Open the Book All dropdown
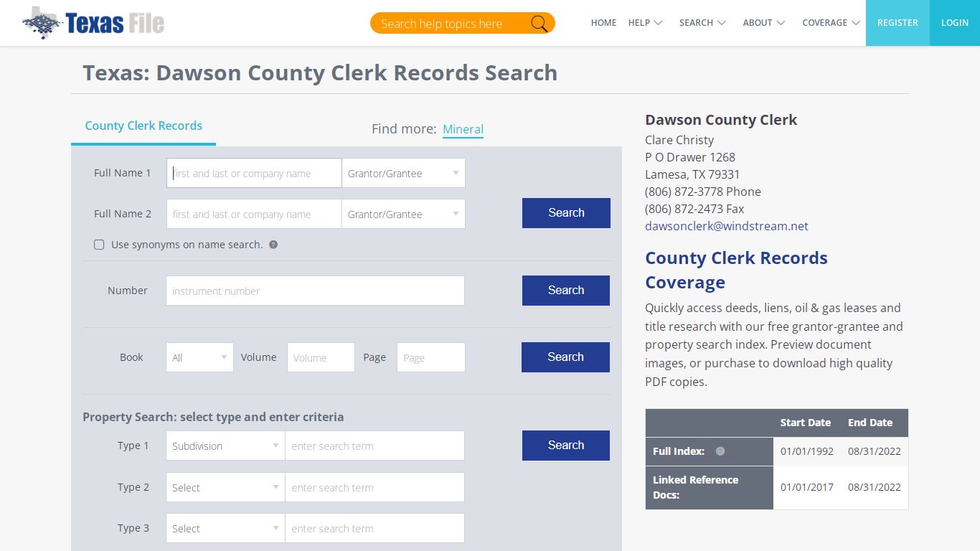Viewport: 980px width, 551px height. (199, 357)
